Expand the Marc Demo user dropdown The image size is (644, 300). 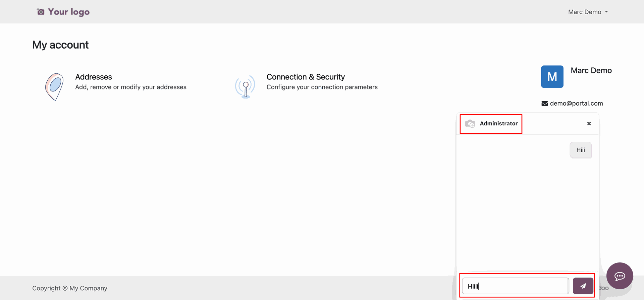coord(588,12)
